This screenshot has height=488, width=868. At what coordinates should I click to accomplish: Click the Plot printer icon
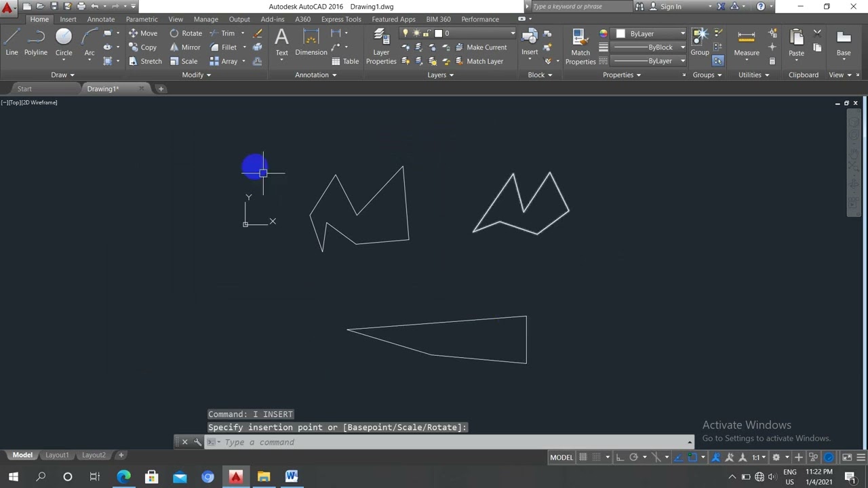point(81,6)
